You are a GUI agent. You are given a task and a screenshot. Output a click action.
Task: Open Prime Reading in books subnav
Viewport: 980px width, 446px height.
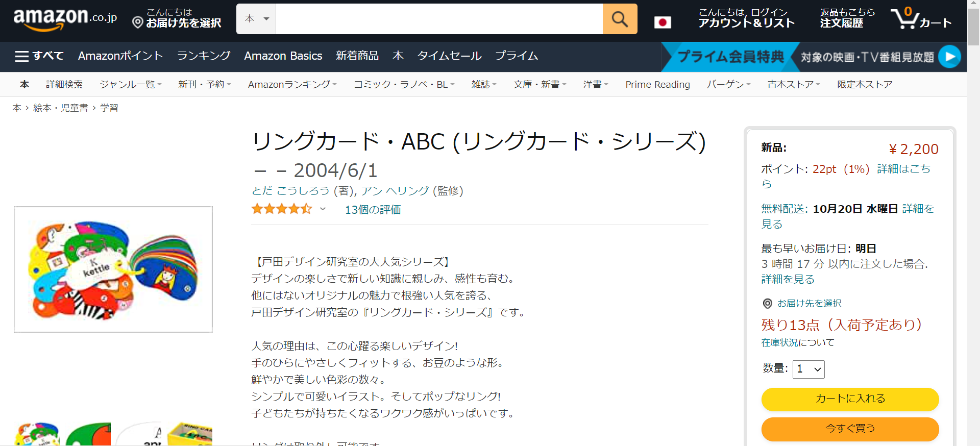(x=657, y=84)
